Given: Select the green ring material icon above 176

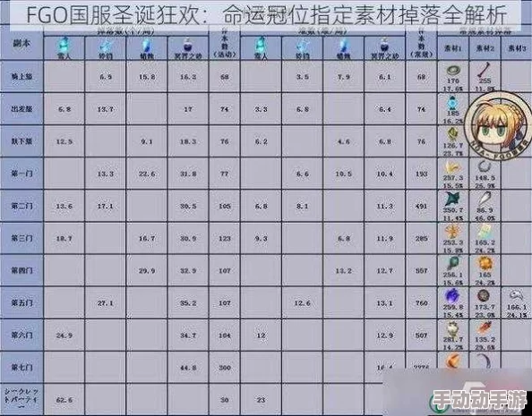Looking at the screenshot, I should [x=453, y=70].
